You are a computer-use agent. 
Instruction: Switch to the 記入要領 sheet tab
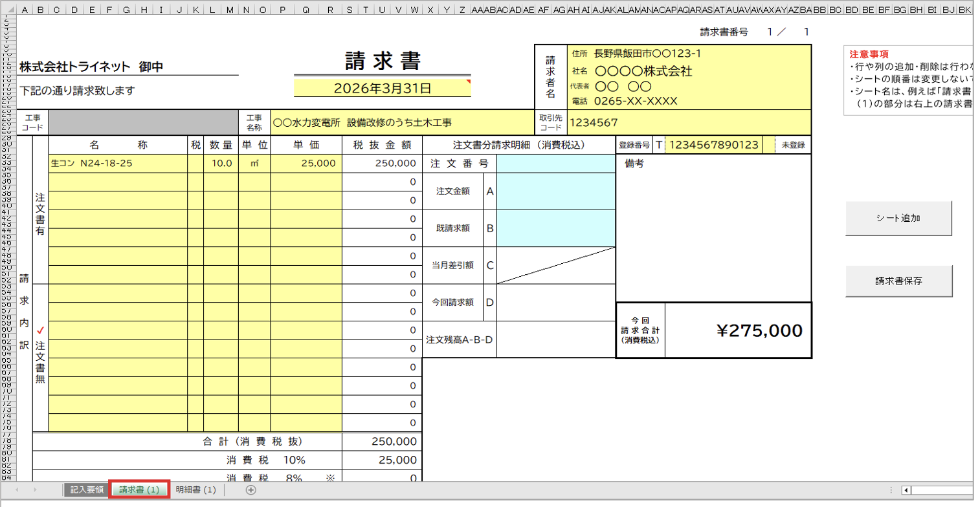(87, 490)
